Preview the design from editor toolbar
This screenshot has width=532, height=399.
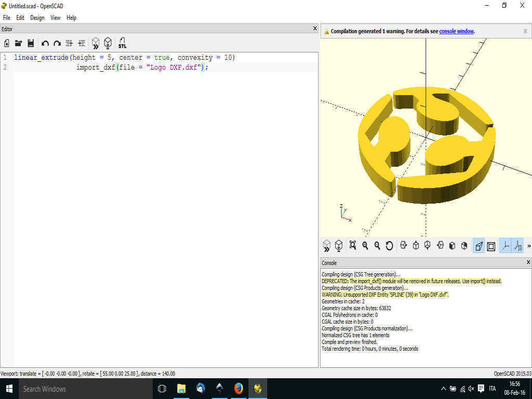pos(96,43)
